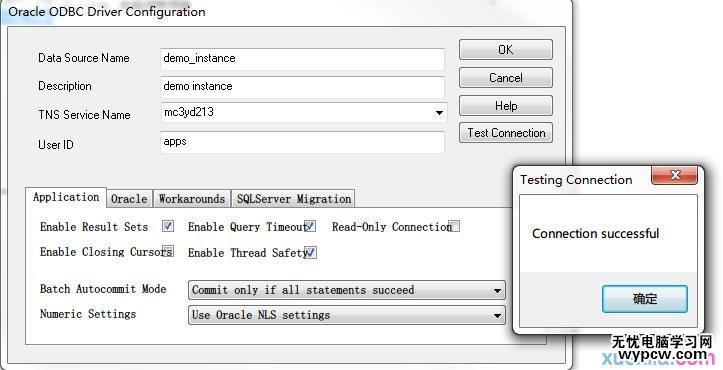Close the Testing Connection dialog
The width and height of the screenshot is (723, 370).
tap(674, 175)
